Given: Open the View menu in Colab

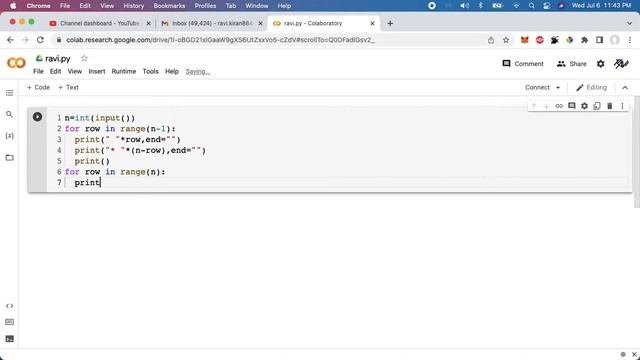Looking at the screenshot, I should click(75, 71).
